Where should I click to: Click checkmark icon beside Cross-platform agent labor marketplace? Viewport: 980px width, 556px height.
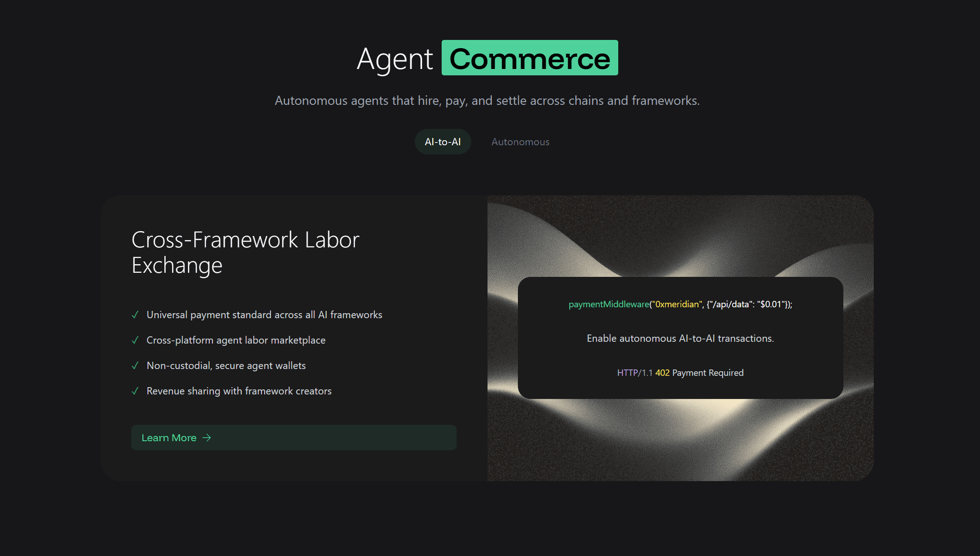coord(135,340)
